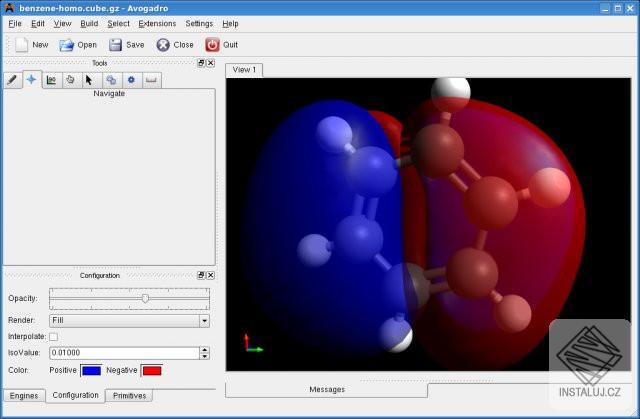Close the Configuration panel

pos(211,275)
